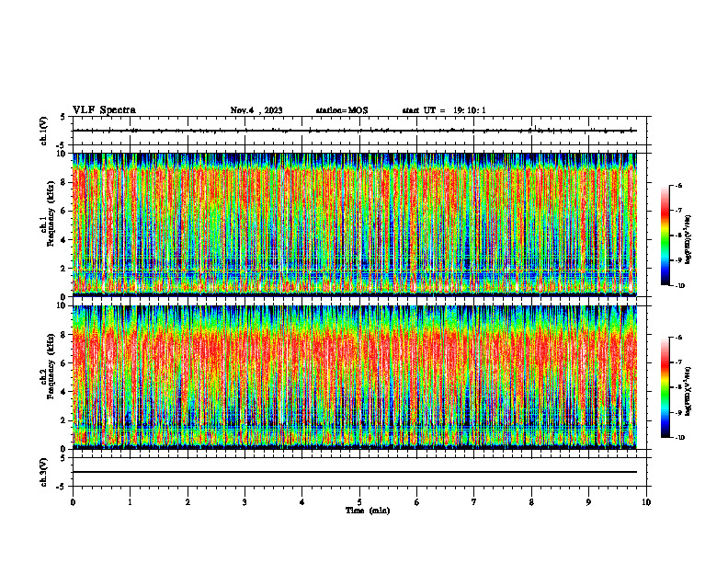This screenshot has width=728, height=563.
Task: Click '-6' on the ch.2 color bar
Action: (x=678, y=338)
